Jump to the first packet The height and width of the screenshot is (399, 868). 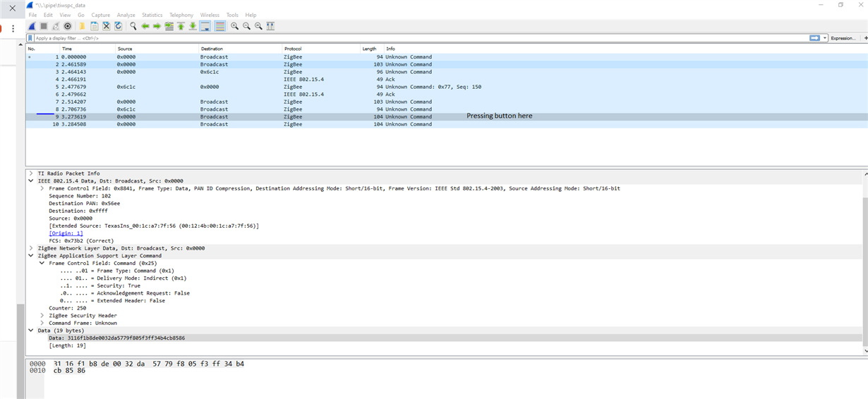point(181,26)
